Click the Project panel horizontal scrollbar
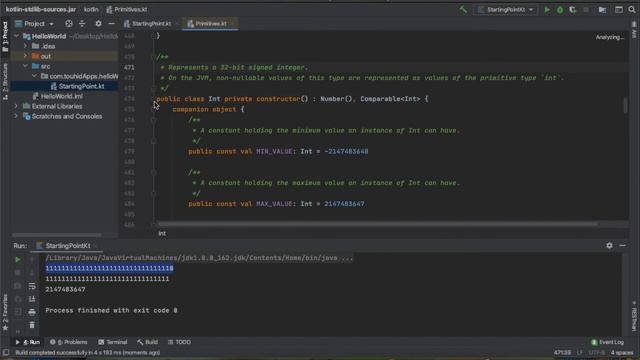This screenshot has width=640, height=360. point(57,235)
